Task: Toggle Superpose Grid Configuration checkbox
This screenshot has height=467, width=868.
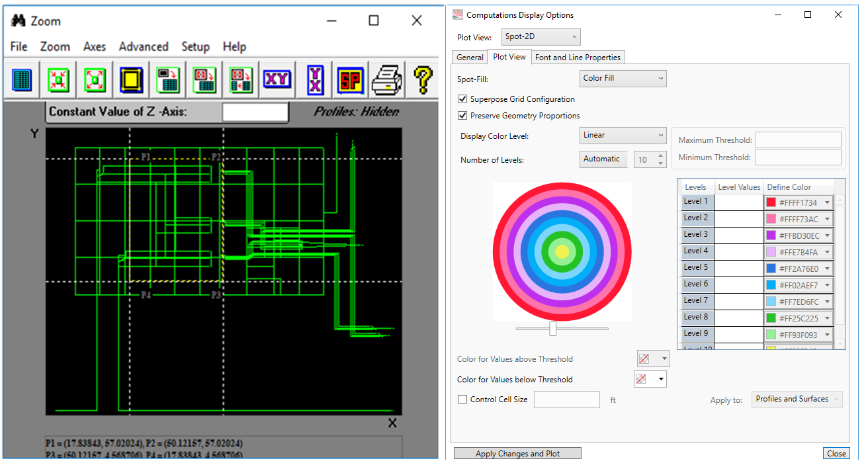Action: [462, 99]
